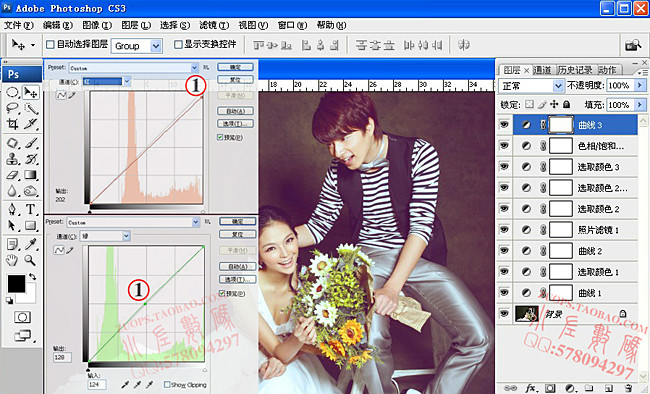Click the layer style fx icon
This screenshot has height=394, width=650.
coord(530,388)
